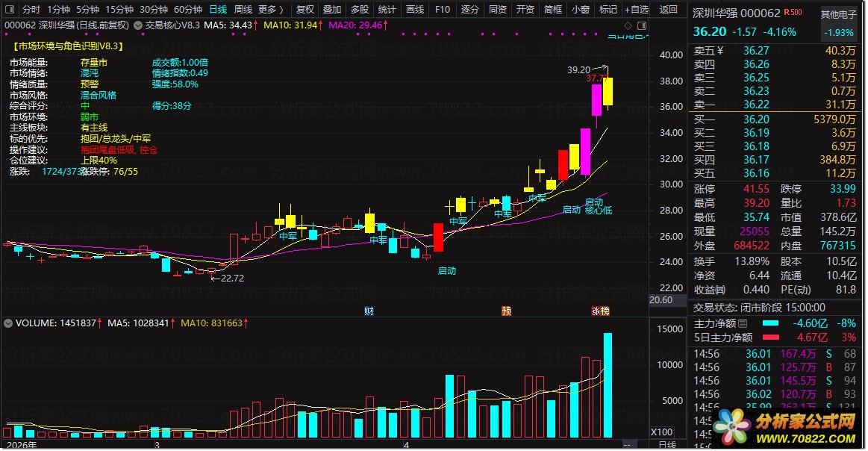Click the 深圳华强 000062 title
The width and height of the screenshot is (868, 451).
tap(736, 13)
